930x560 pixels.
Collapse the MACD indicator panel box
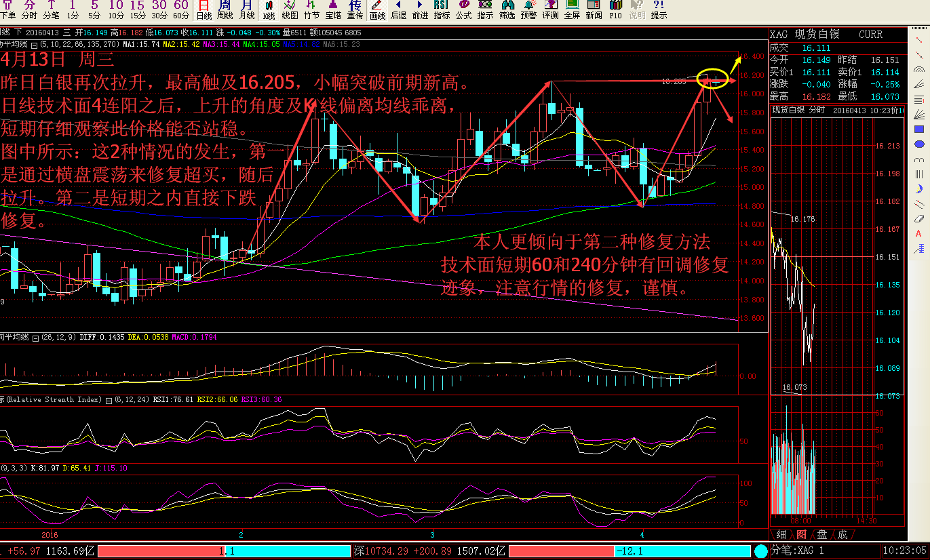click(35, 337)
